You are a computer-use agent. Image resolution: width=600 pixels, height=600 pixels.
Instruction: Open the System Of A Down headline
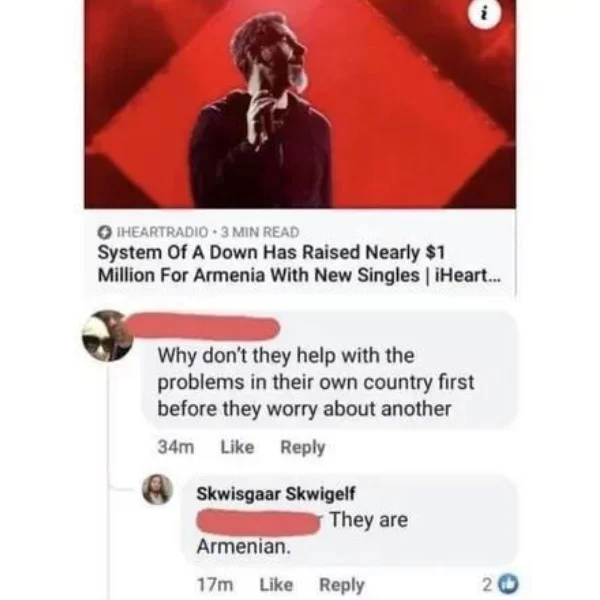click(299, 264)
